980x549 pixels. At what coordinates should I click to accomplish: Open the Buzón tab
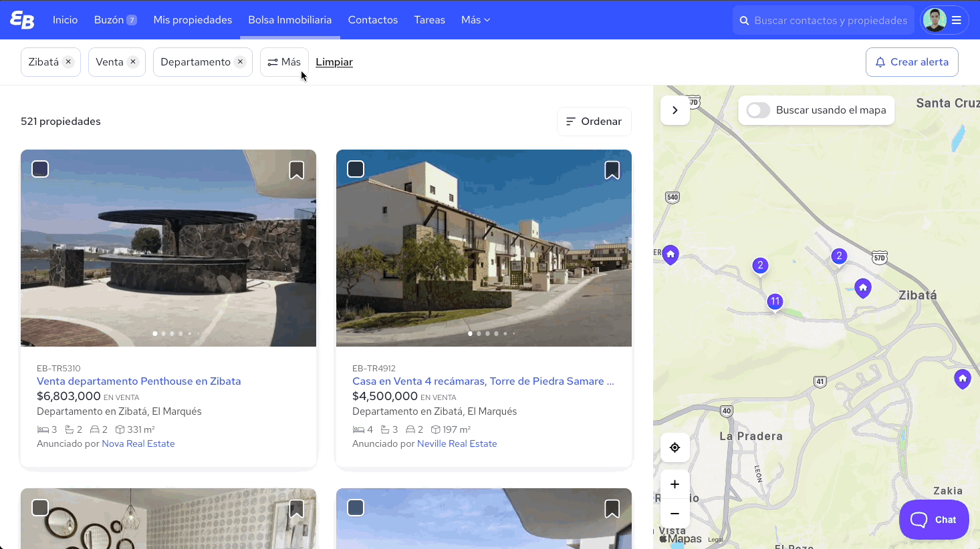tap(116, 20)
